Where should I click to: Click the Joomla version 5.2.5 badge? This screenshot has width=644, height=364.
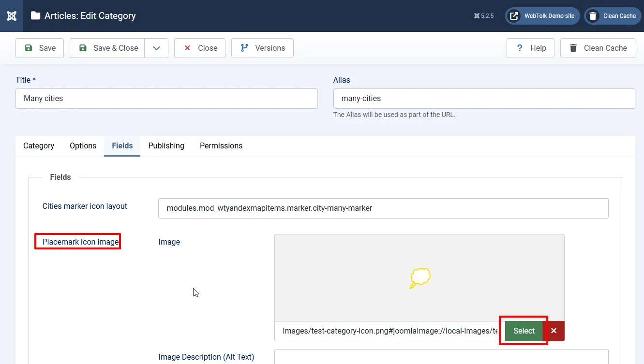(x=484, y=16)
